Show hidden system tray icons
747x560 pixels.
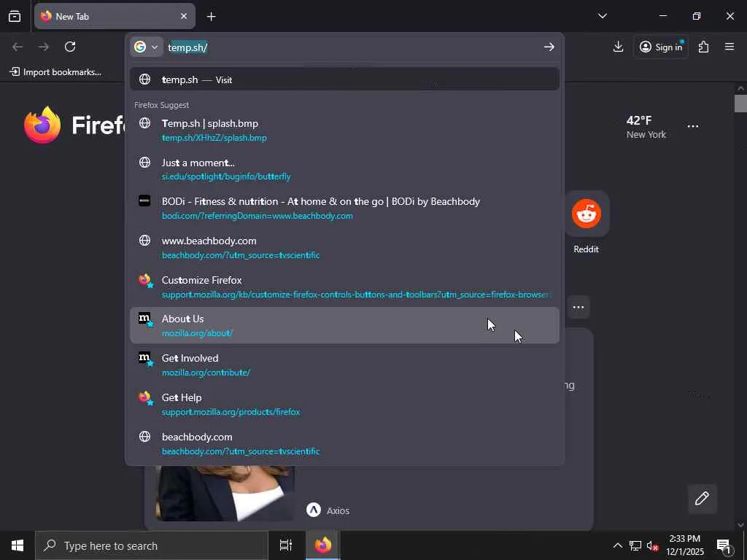click(617, 545)
